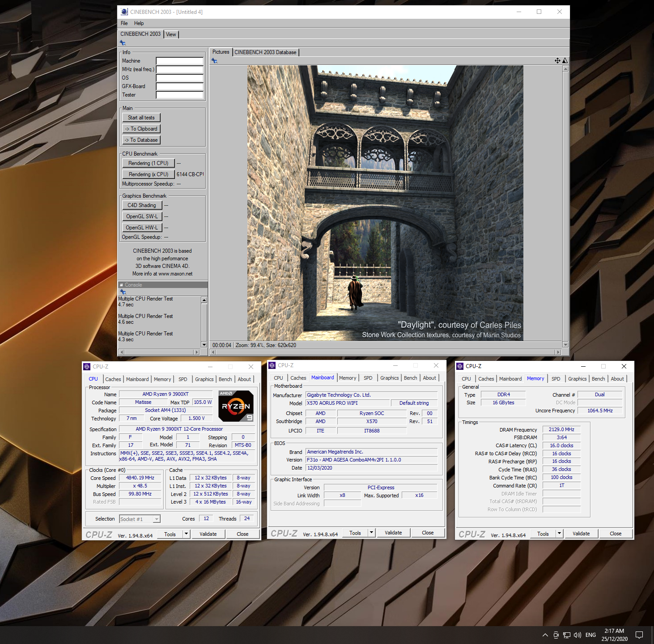Open the network icon in system tray
This screenshot has height=644, width=654.
pos(567,635)
